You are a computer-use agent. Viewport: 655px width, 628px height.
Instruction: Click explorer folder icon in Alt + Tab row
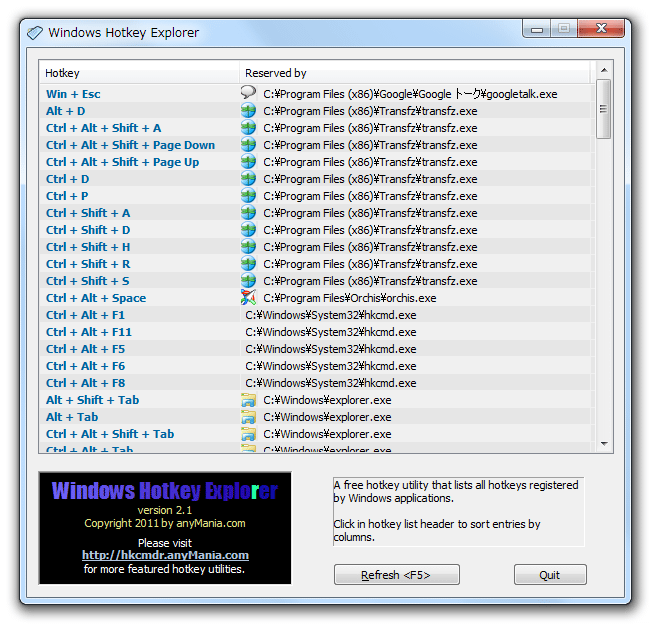pyautogui.click(x=248, y=417)
